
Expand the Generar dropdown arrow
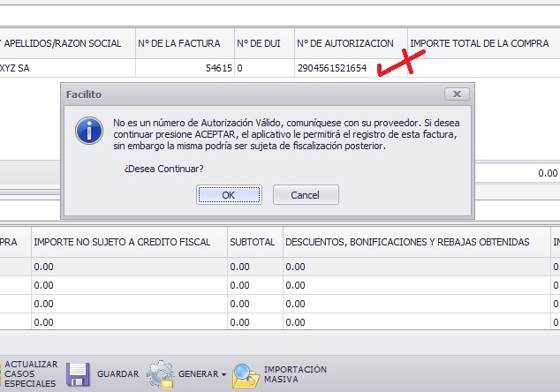pos(223,375)
